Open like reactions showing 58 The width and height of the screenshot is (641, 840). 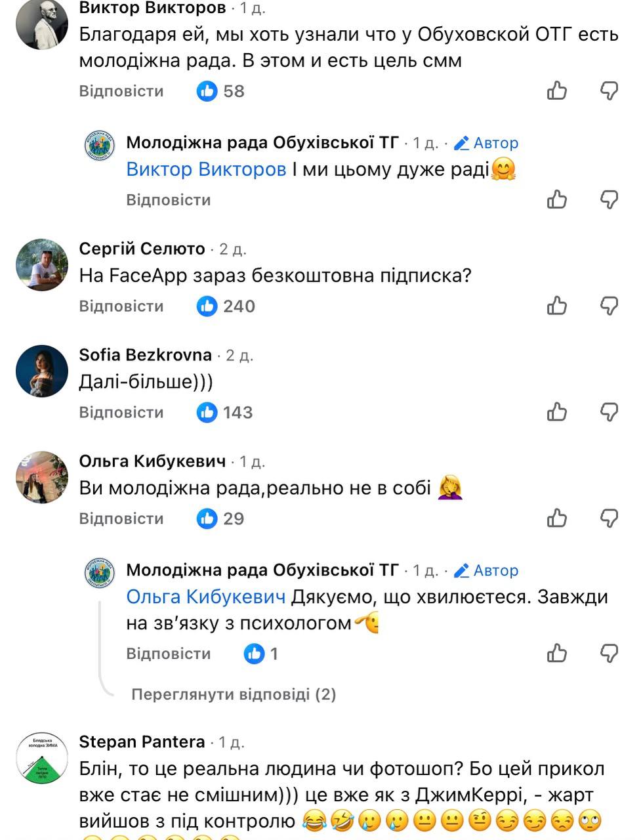220,91
